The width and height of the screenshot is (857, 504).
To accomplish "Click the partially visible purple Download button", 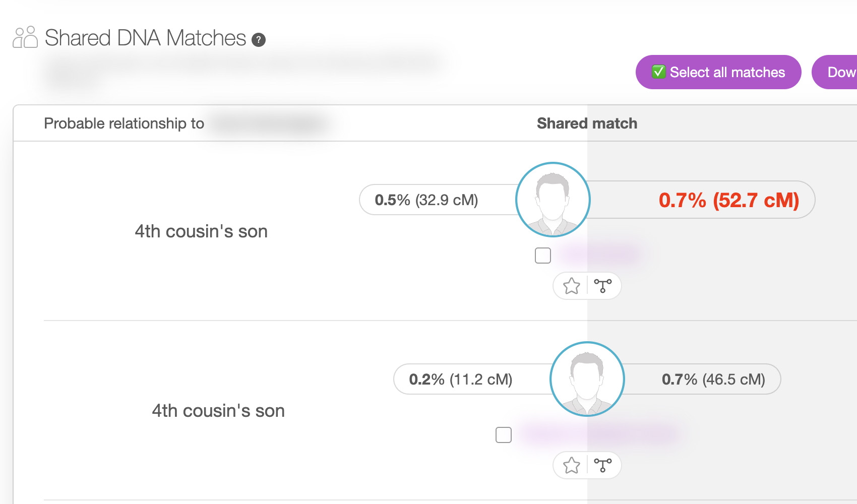I will [x=839, y=72].
